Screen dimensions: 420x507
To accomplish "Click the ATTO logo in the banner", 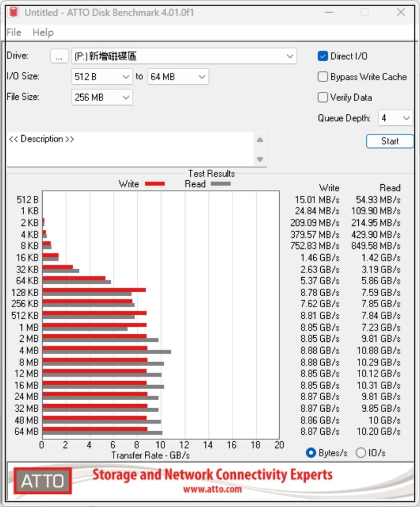I will click(43, 481).
